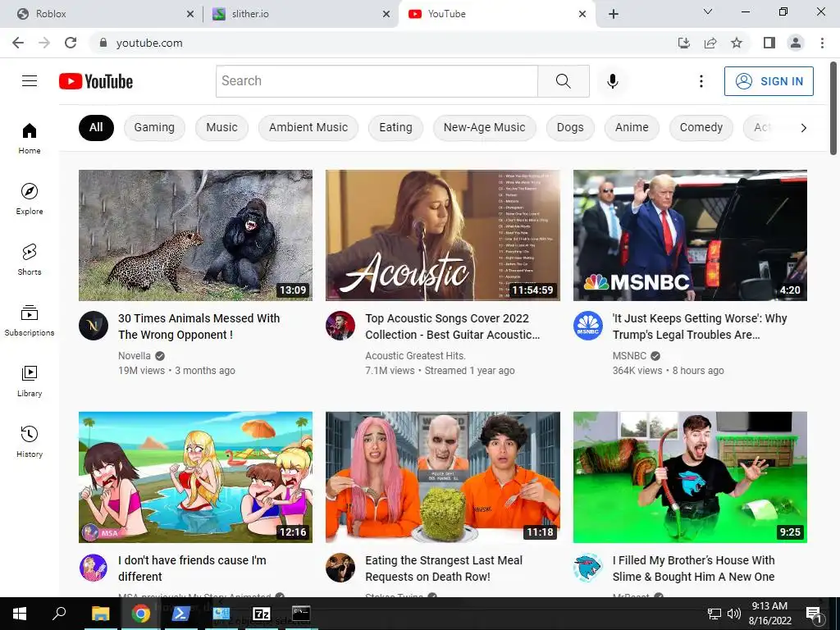840x630 pixels.
Task: Select the New-Age Music filter chip
Action: (x=484, y=127)
